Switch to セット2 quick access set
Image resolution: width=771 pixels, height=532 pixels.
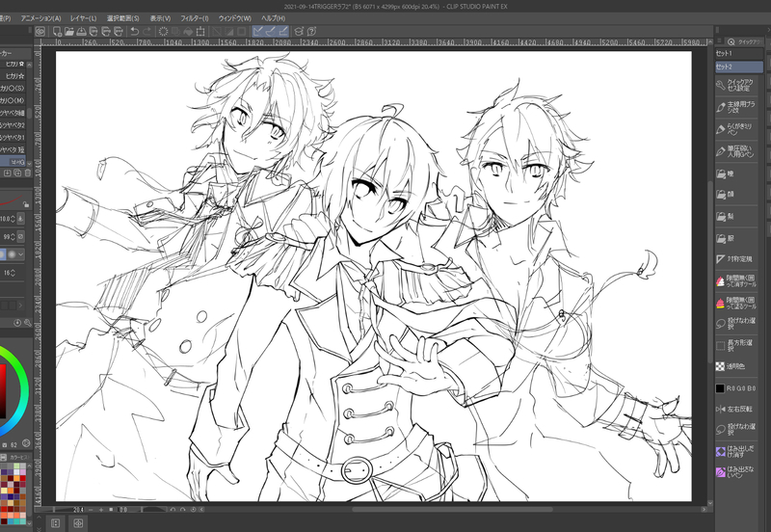pyautogui.click(x=739, y=66)
